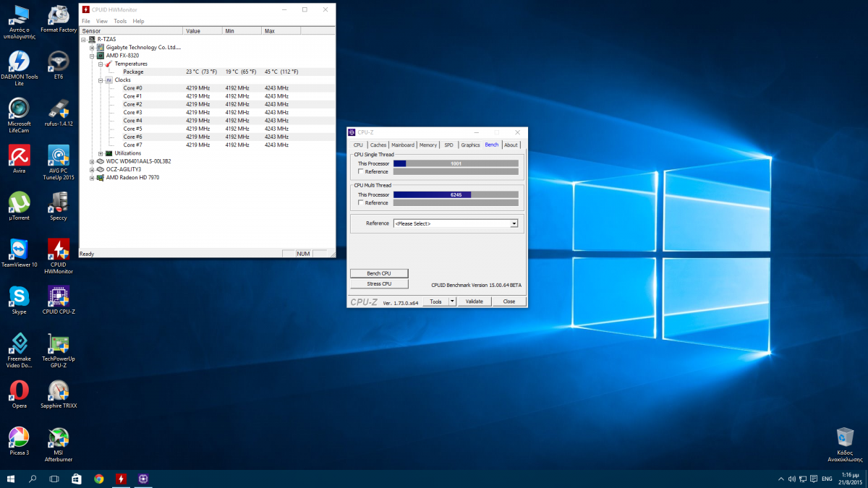Viewport: 868px width, 488px height.
Task: Collapse the AMD FX-8320 node
Action: click(92, 55)
